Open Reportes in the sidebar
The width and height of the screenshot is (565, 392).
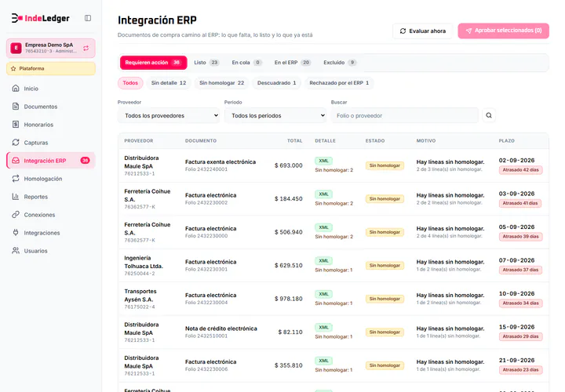(x=51, y=197)
